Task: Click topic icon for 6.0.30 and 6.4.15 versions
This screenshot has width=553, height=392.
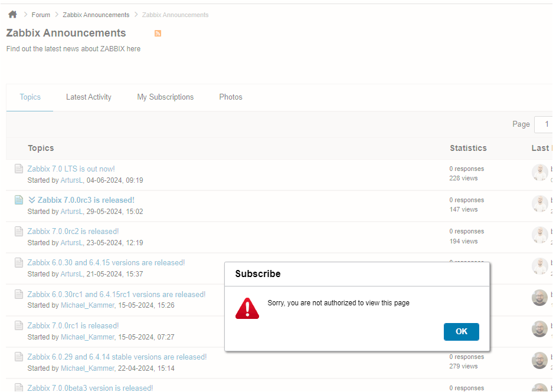Action: point(19,263)
